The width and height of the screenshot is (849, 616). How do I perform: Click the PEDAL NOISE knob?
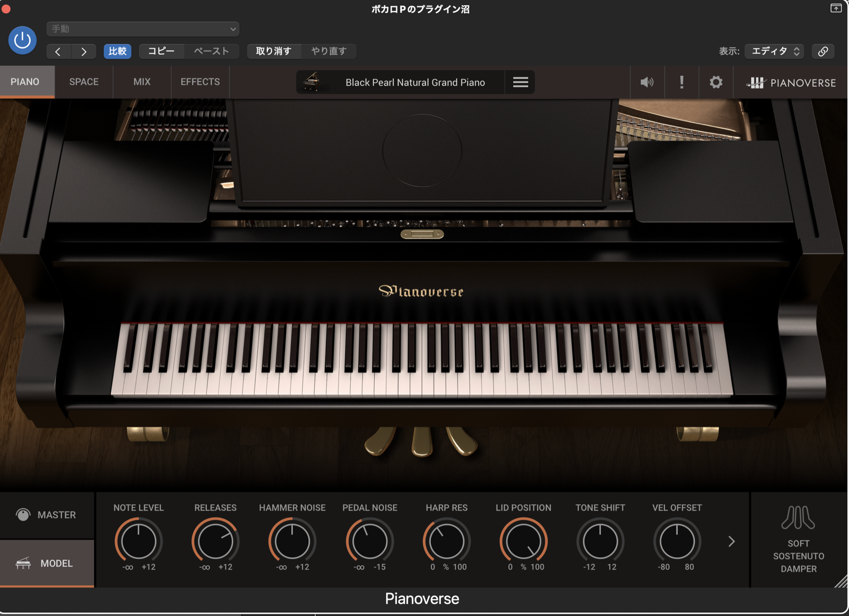(x=369, y=541)
